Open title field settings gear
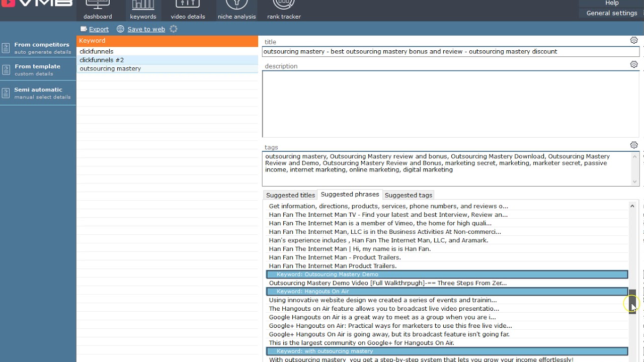Image resolution: width=644 pixels, height=362 pixels. pos(634,40)
